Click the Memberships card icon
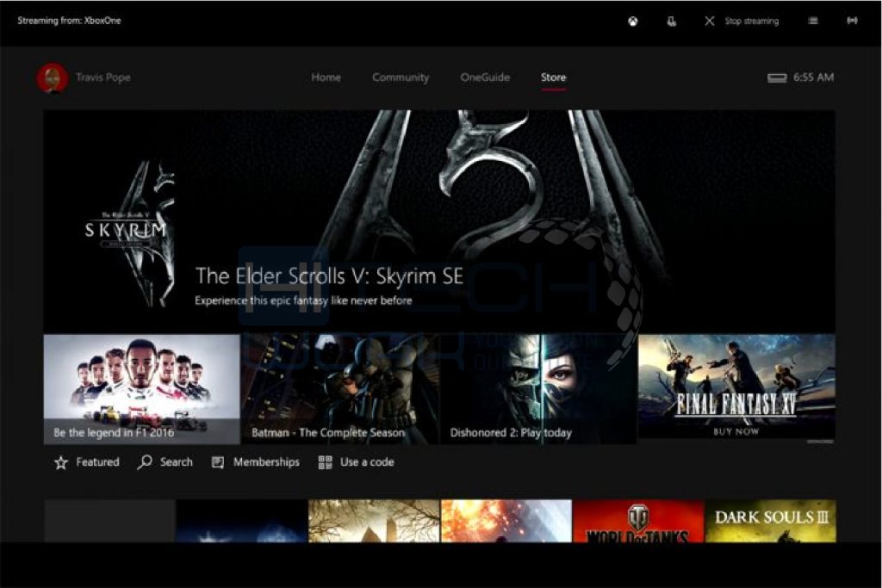Viewport: 882px width, 588px height. 218,462
